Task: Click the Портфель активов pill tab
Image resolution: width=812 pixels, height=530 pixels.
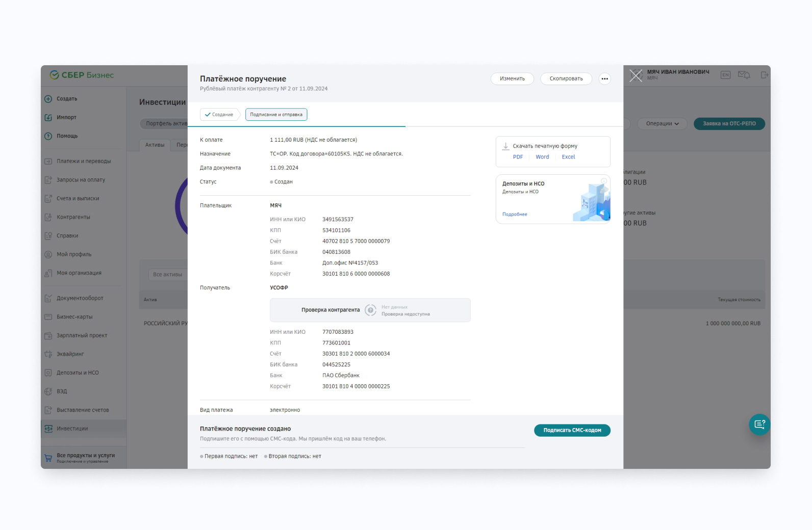Action: (164, 124)
